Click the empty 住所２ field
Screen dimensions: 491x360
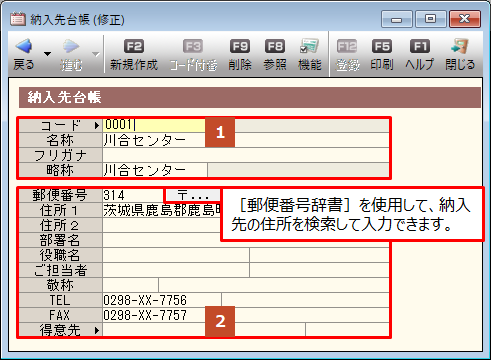click(161, 225)
